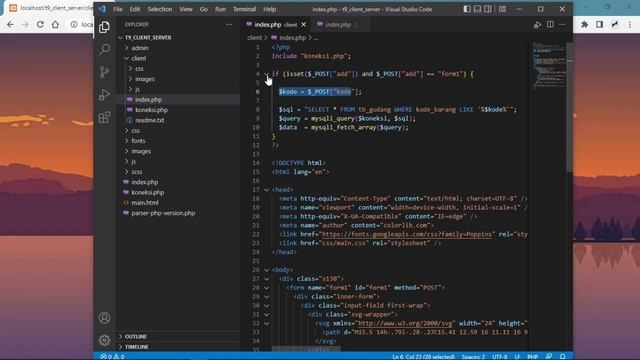The width and height of the screenshot is (640, 360).
Task: Open the Google Fonts link on line 22
Action: pos(407,234)
